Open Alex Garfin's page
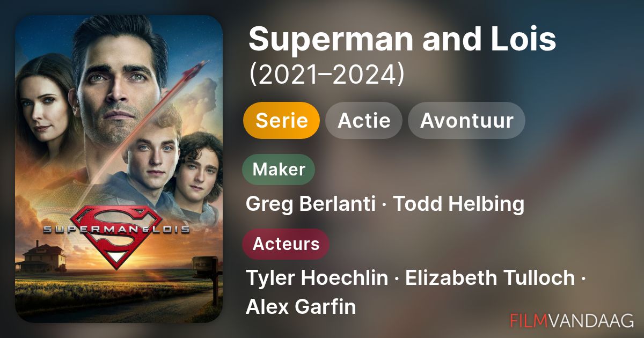This screenshot has height=338, width=644. [301, 307]
